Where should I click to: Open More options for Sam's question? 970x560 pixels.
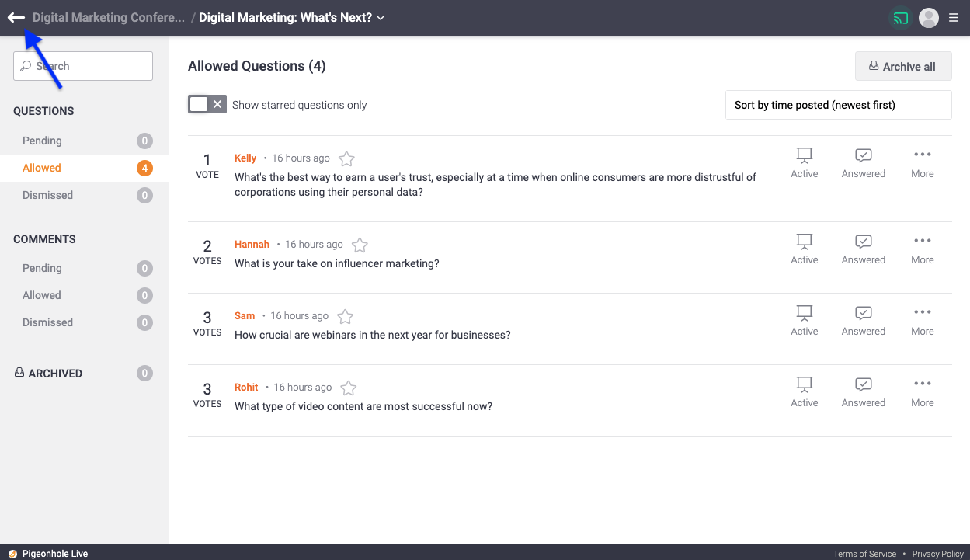pyautogui.click(x=922, y=321)
